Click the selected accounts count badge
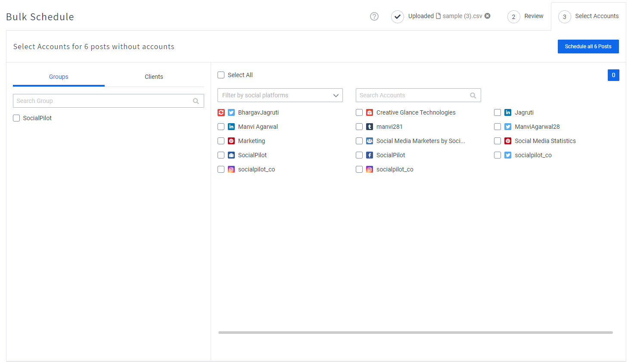 pyautogui.click(x=613, y=75)
